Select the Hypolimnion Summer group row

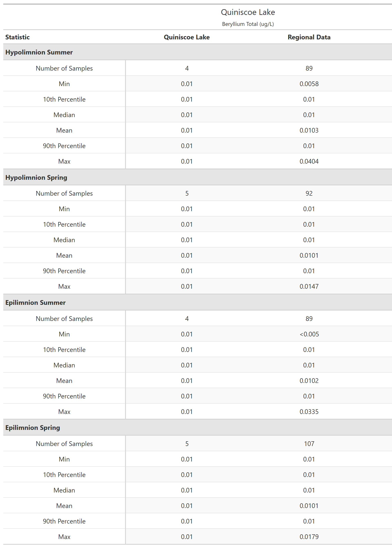[x=39, y=52]
